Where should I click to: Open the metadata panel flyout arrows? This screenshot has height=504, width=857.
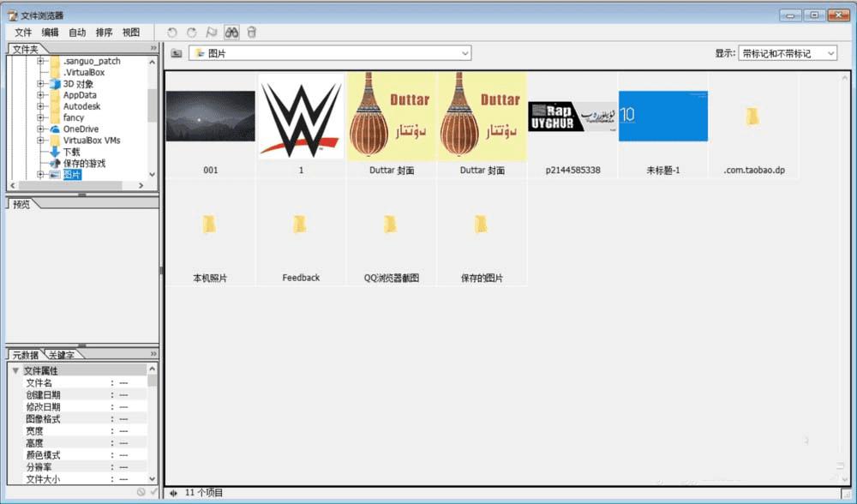pos(153,354)
